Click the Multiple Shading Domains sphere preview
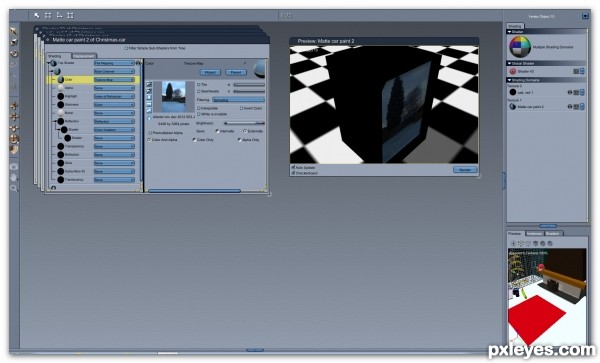 coord(520,47)
